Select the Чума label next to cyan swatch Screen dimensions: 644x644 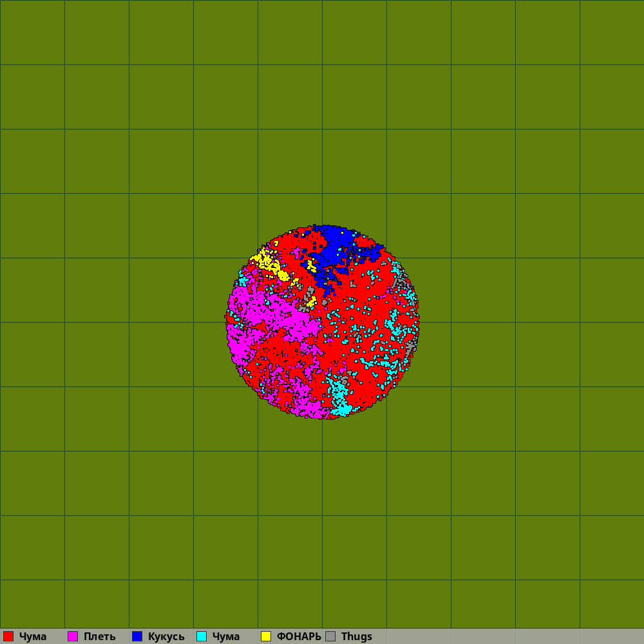pos(226,637)
